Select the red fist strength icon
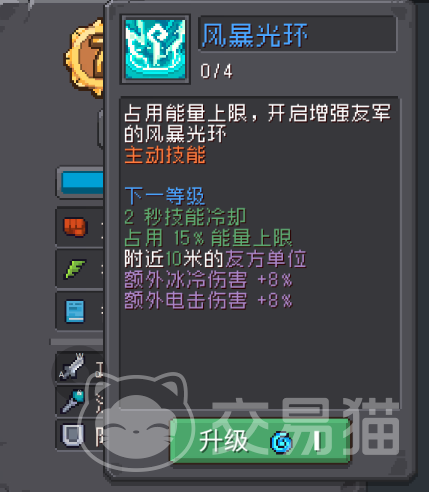Viewport: 429px width, 492px height. [75, 227]
